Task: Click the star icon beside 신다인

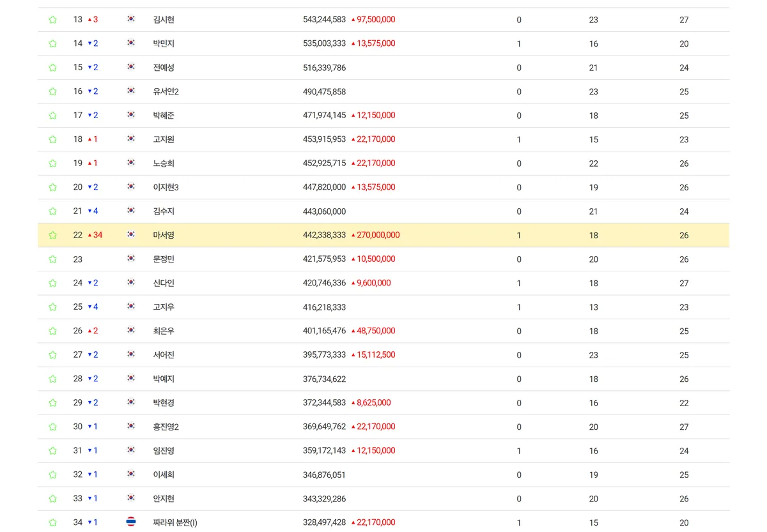Action: tap(52, 283)
